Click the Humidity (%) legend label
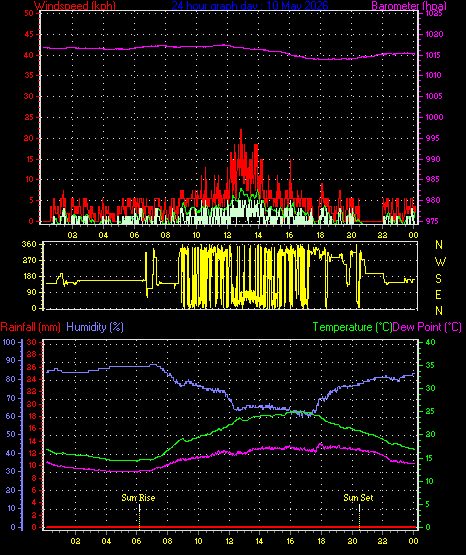Viewport: 466px width, 555px height. point(95,327)
